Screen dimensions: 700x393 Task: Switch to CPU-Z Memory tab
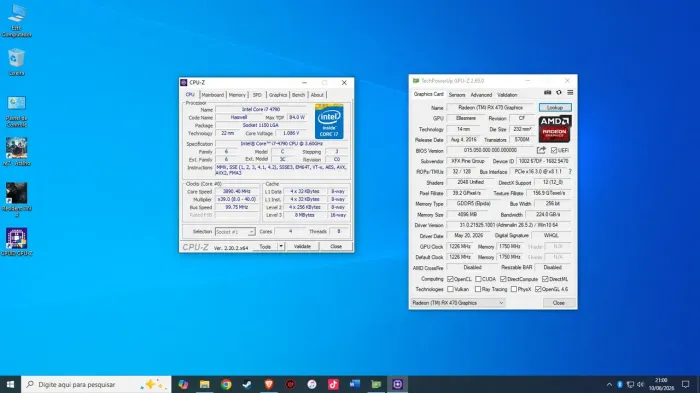click(x=237, y=95)
